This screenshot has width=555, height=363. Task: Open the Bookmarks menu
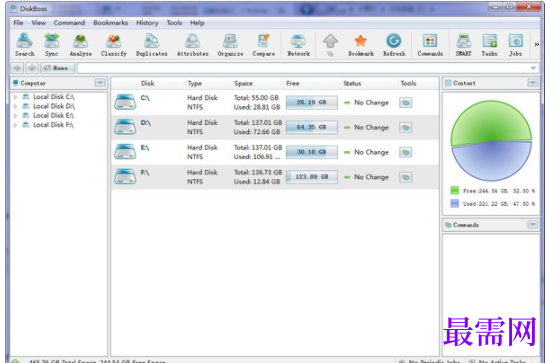(x=111, y=23)
